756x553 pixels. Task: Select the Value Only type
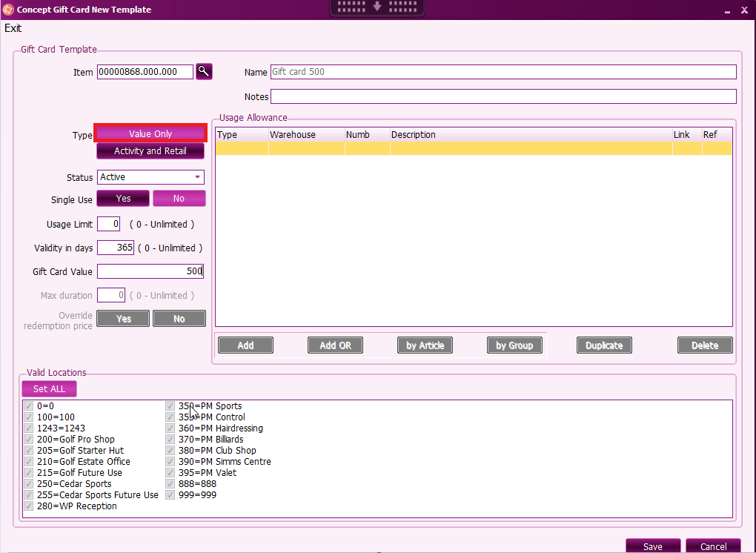click(x=150, y=133)
